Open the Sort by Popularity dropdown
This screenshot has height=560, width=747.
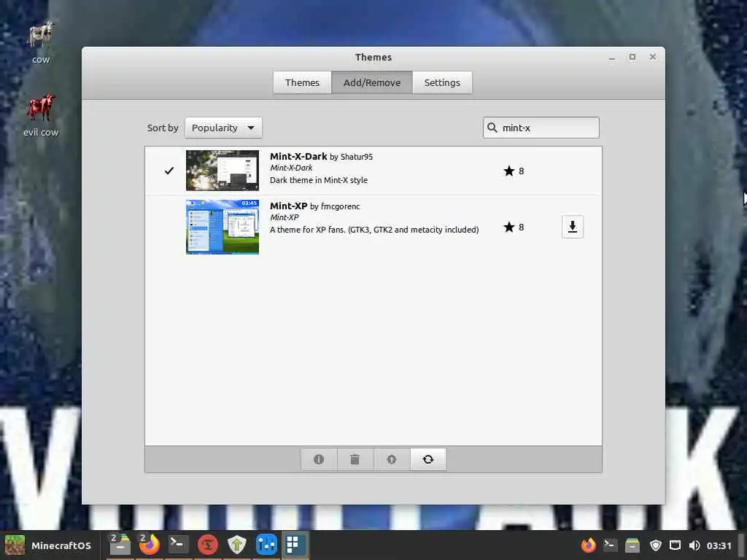[223, 128]
